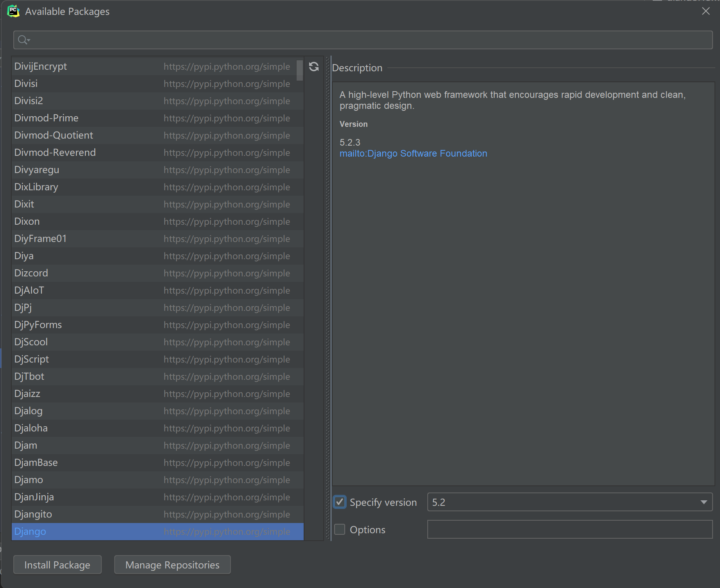Select the Dixon package
Screen dimensions: 720x588
[158, 222]
